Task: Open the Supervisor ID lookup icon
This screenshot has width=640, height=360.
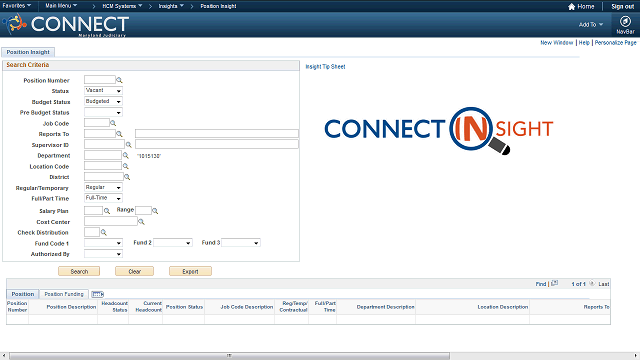Action: (x=129, y=145)
